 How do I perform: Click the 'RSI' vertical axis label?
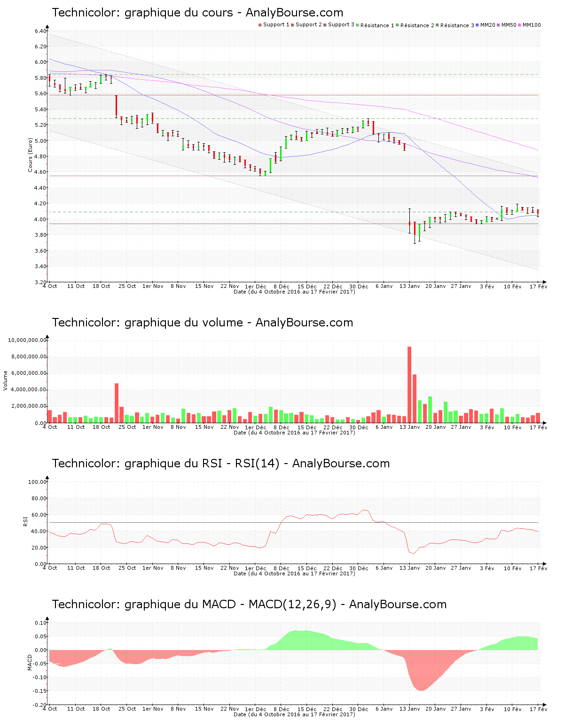pyautogui.click(x=25, y=521)
